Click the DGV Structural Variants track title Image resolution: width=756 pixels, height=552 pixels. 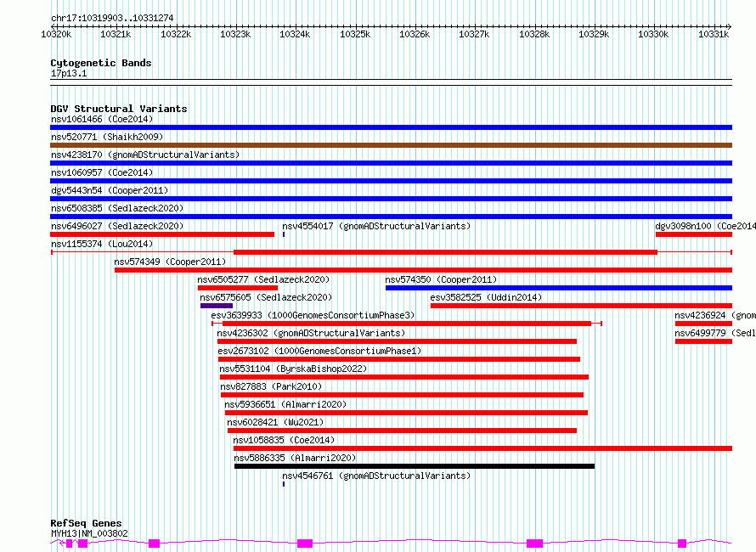119,109
